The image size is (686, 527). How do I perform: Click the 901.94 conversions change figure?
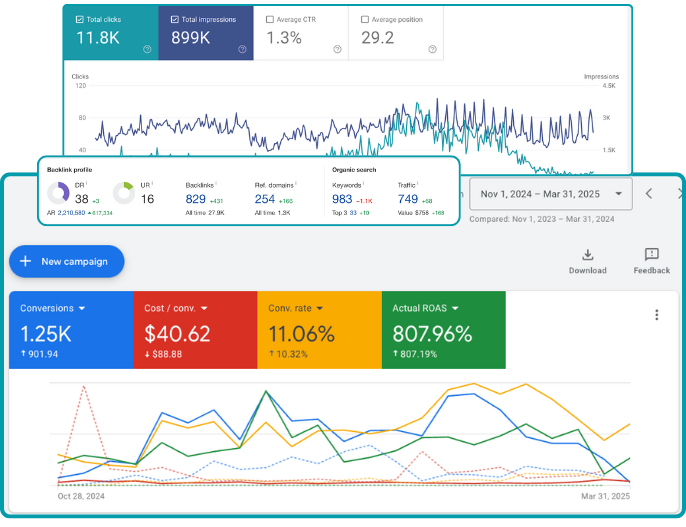click(x=43, y=354)
